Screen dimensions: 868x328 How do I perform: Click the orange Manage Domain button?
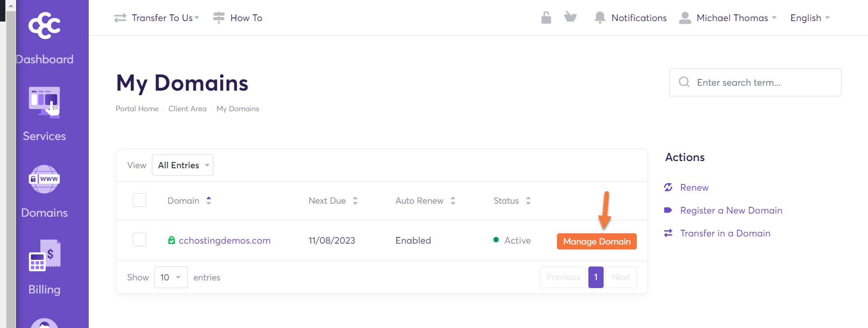pyautogui.click(x=596, y=241)
